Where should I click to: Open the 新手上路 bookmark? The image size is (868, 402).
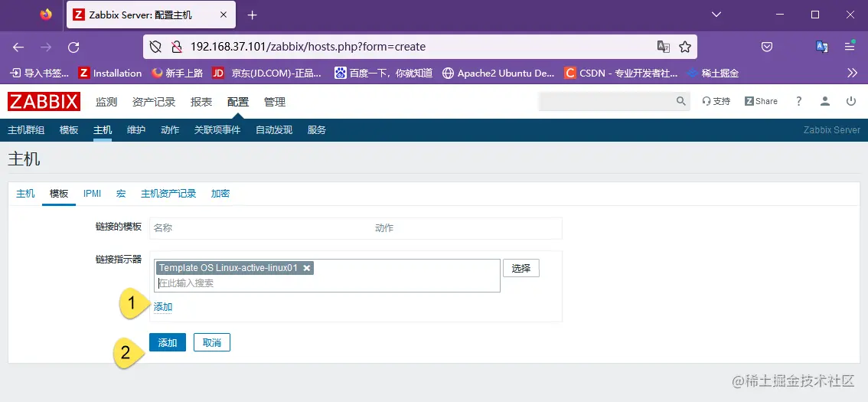coord(177,73)
